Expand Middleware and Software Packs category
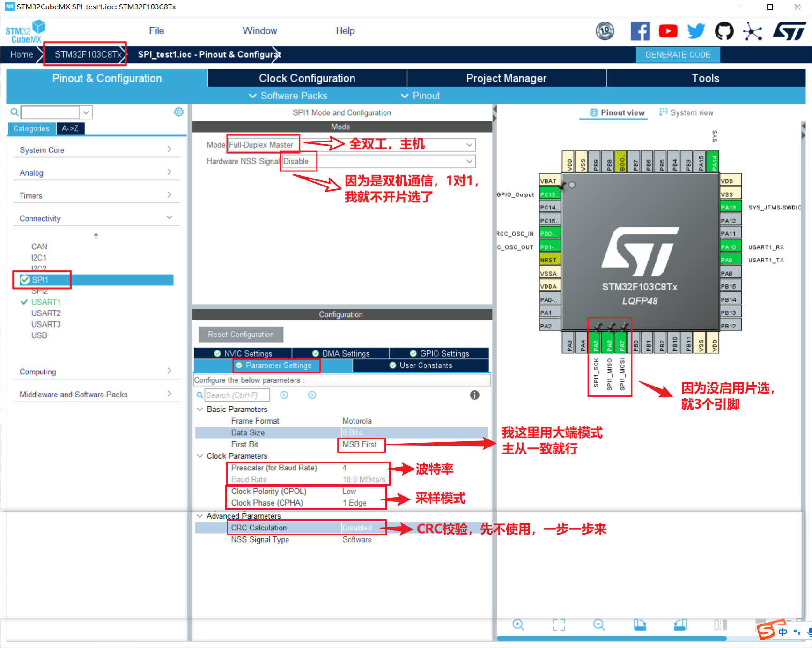 [x=96, y=395]
